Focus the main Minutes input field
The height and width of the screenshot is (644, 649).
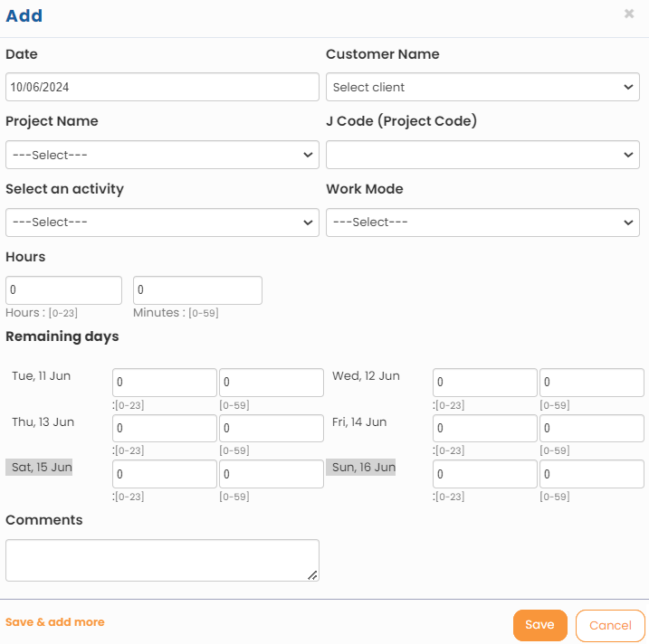click(x=197, y=290)
